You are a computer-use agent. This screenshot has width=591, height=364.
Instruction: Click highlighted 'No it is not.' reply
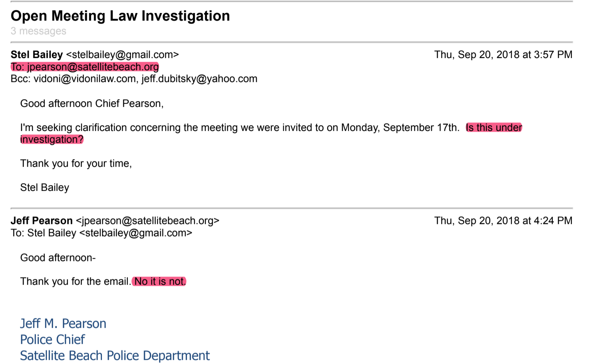[x=159, y=282]
